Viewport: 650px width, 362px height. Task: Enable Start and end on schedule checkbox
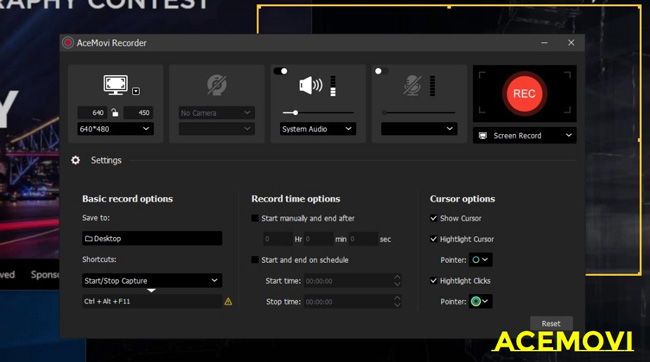[x=255, y=260]
